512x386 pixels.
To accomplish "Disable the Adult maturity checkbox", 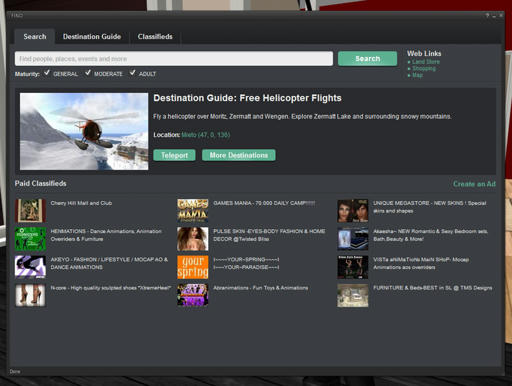I will coord(133,73).
